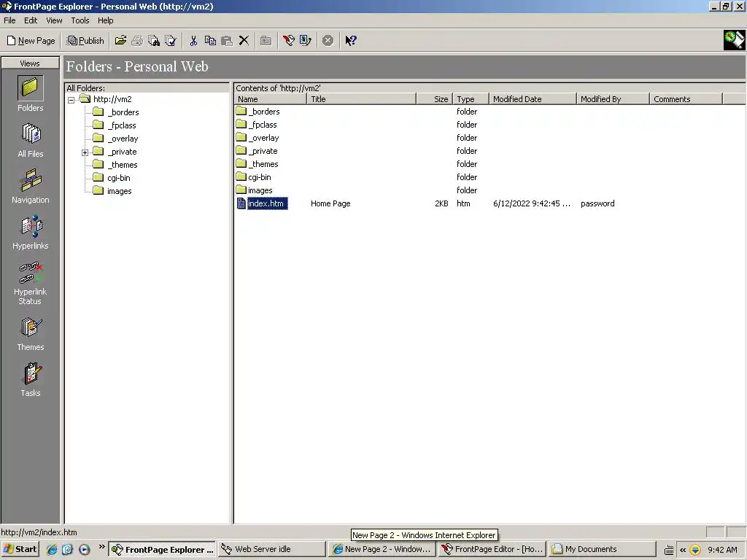Switch to Themes view
This screenshot has height=560, width=747.
(x=31, y=334)
